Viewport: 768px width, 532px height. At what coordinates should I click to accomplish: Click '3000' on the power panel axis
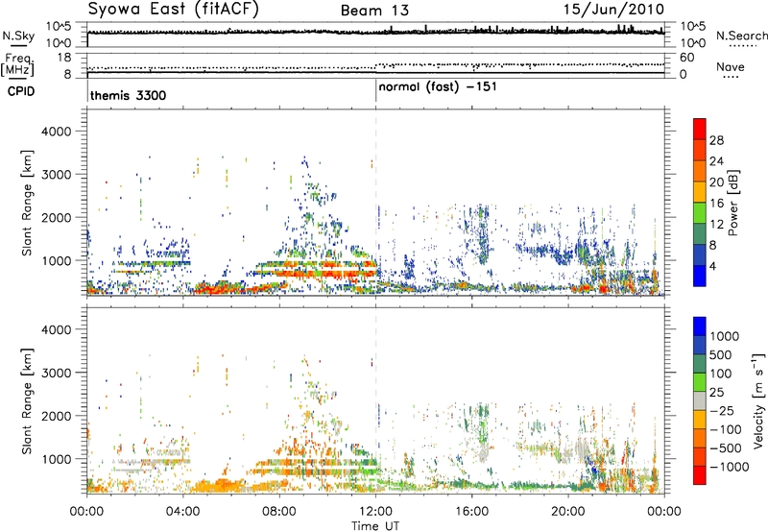click(56, 175)
